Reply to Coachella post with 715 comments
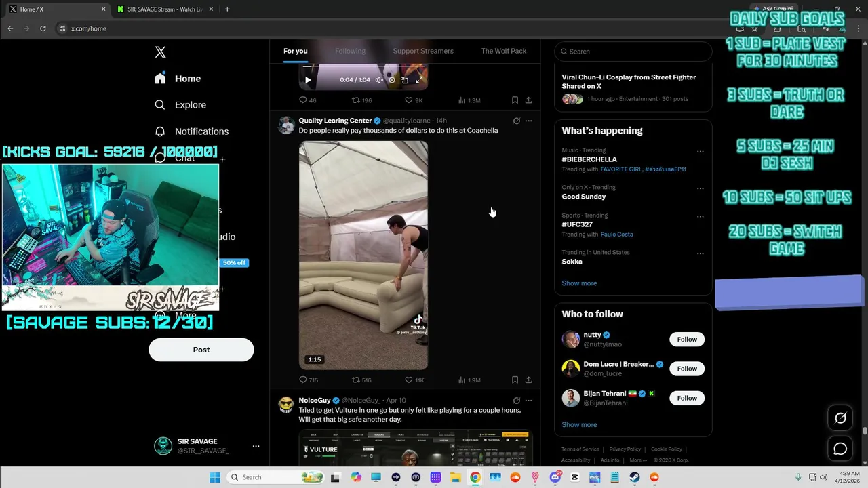 [x=309, y=380]
